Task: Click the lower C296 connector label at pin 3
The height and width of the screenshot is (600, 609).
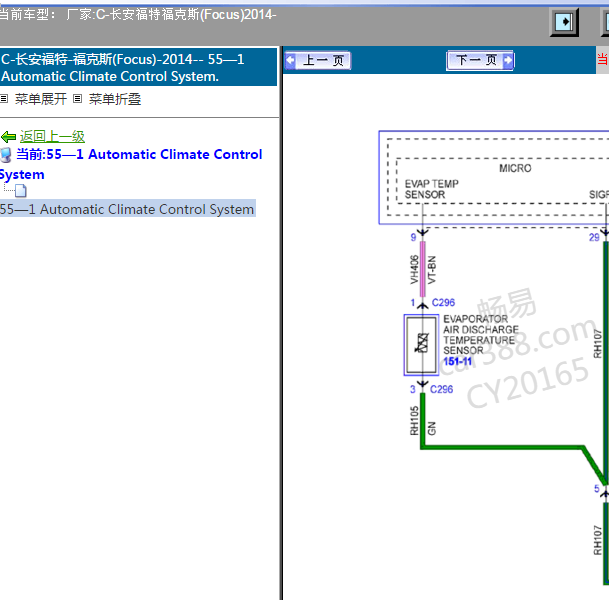Action: tap(442, 389)
